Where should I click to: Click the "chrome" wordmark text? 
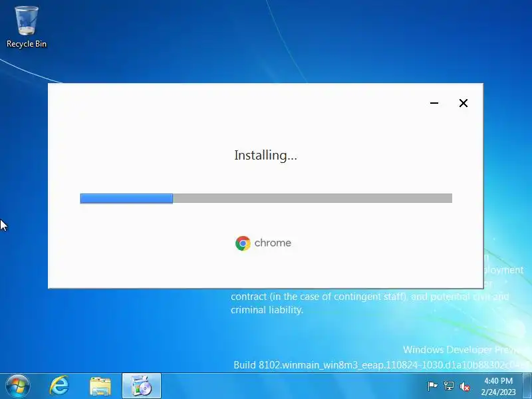point(273,243)
